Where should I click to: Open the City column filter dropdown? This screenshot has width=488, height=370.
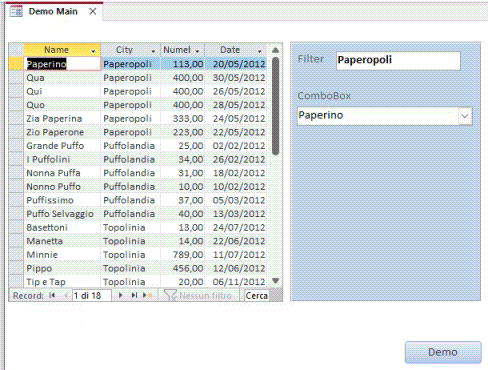153,51
